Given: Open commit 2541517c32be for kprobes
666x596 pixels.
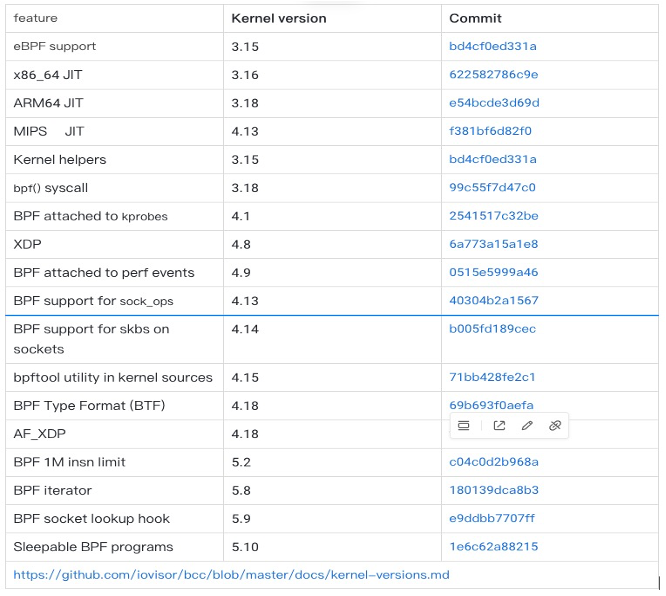Looking at the screenshot, I should pos(493,216).
